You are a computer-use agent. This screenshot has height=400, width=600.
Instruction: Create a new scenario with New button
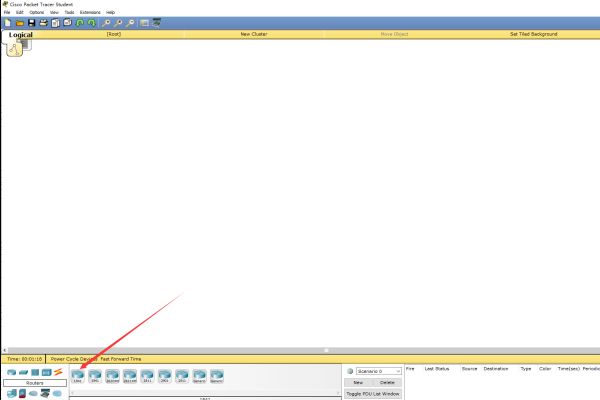coord(358,382)
